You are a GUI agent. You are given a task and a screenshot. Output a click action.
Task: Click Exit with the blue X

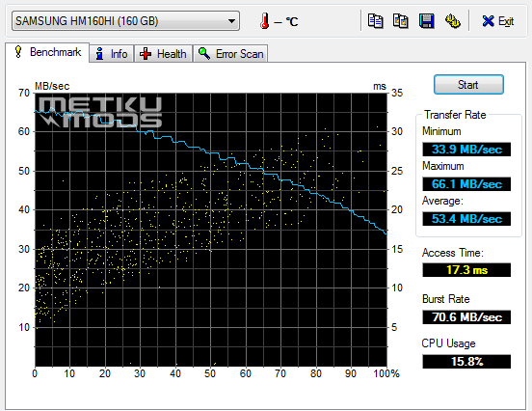coord(498,21)
